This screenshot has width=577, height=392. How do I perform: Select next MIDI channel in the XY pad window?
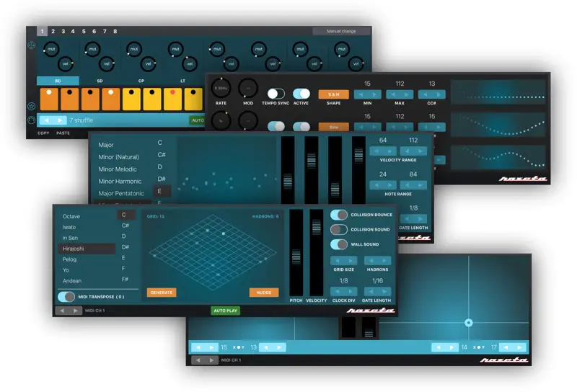tap(211, 360)
